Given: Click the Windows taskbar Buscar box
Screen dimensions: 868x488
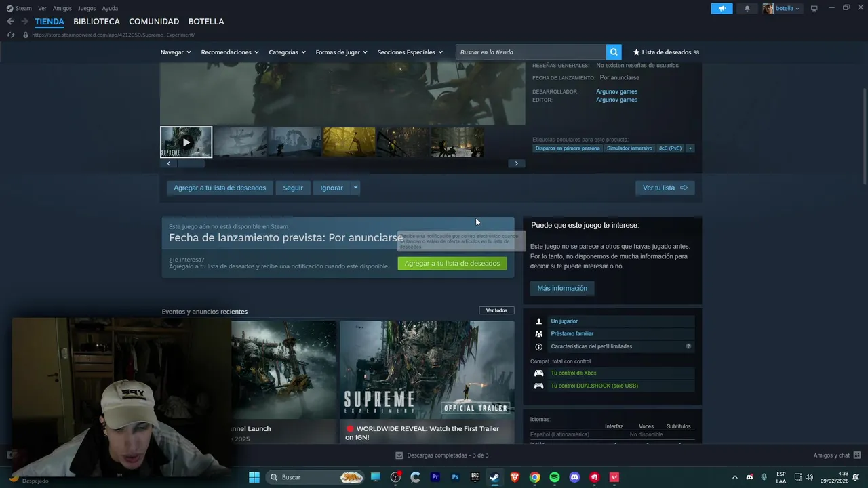Looking at the screenshot, I should (315, 477).
